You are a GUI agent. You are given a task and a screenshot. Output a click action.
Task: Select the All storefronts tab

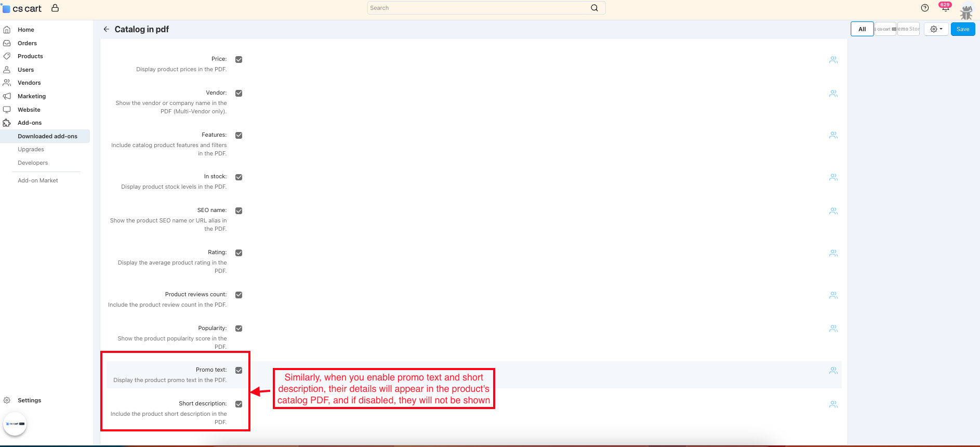862,29
